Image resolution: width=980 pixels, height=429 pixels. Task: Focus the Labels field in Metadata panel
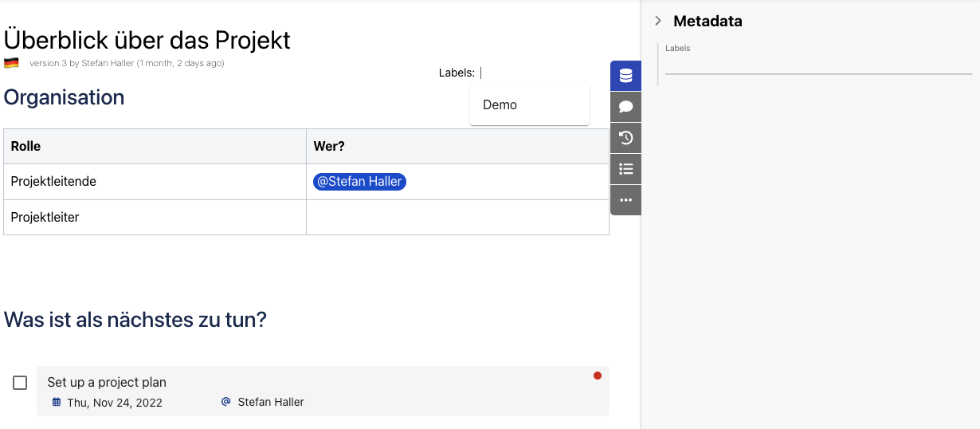818,65
